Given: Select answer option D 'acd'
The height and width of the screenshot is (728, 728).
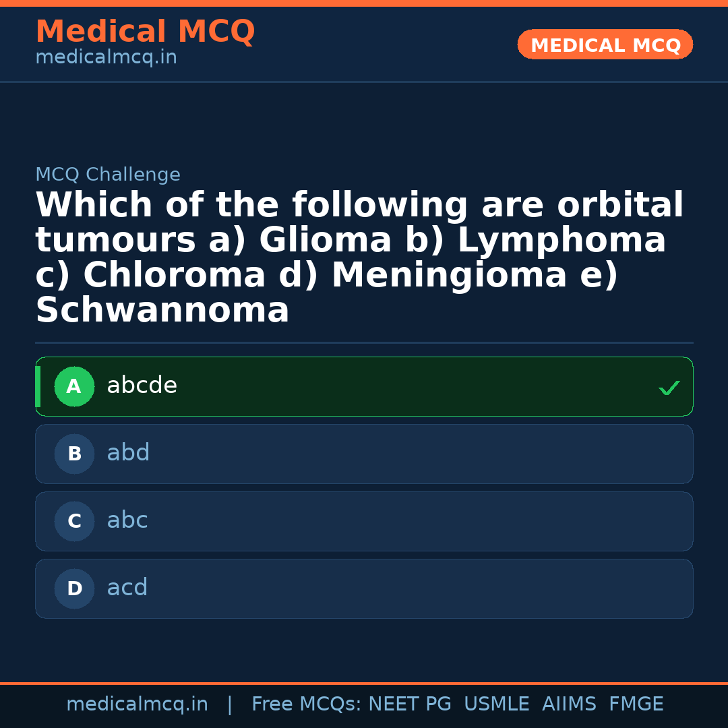Looking at the screenshot, I should point(364,588).
